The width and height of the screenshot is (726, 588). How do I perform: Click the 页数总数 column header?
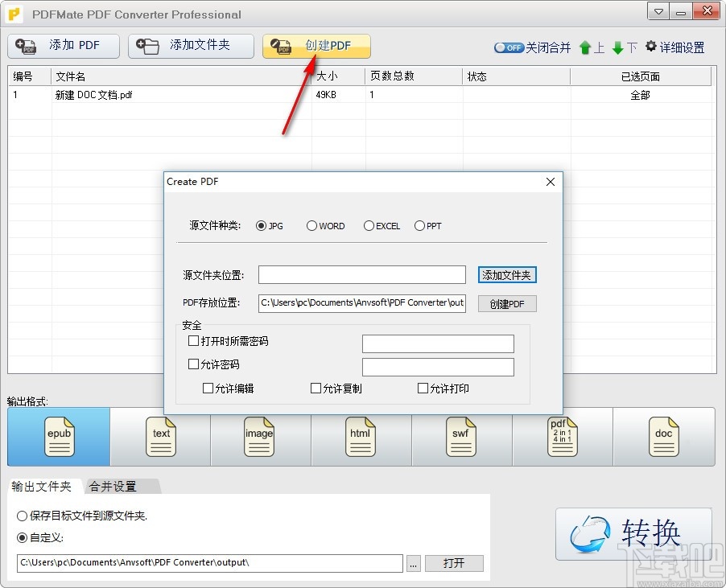pyautogui.click(x=414, y=76)
